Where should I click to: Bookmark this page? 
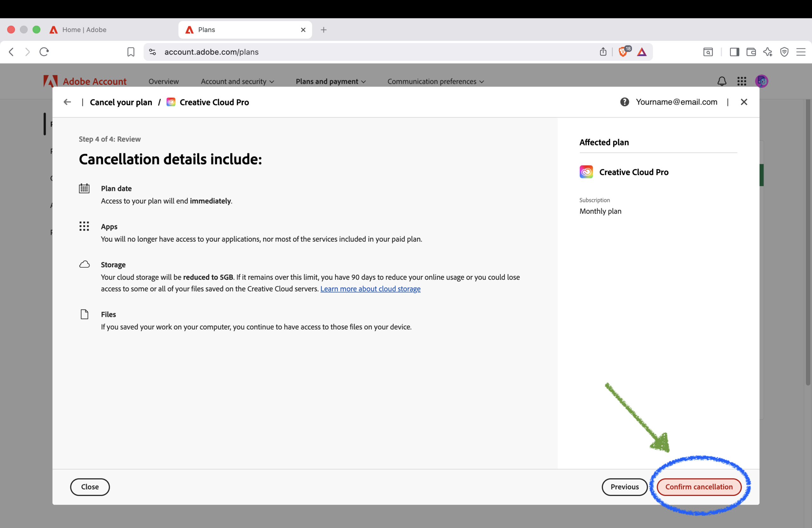tap(131, 52)
